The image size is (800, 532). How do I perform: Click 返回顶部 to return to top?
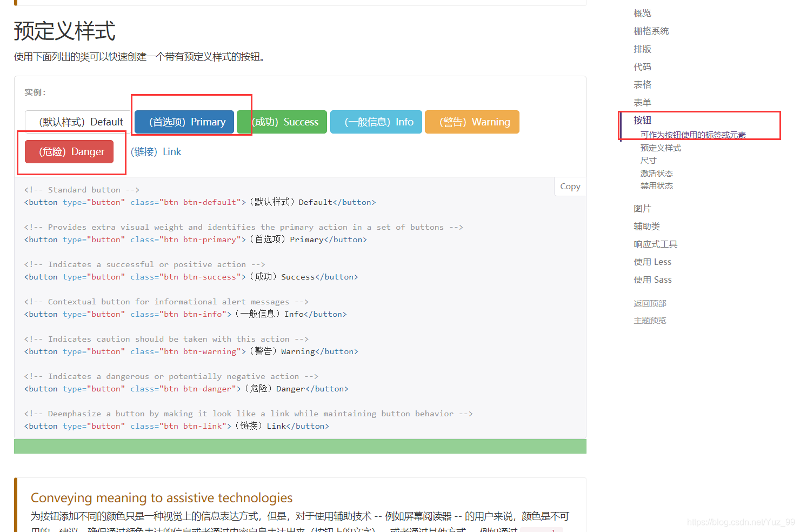point(650,303)
